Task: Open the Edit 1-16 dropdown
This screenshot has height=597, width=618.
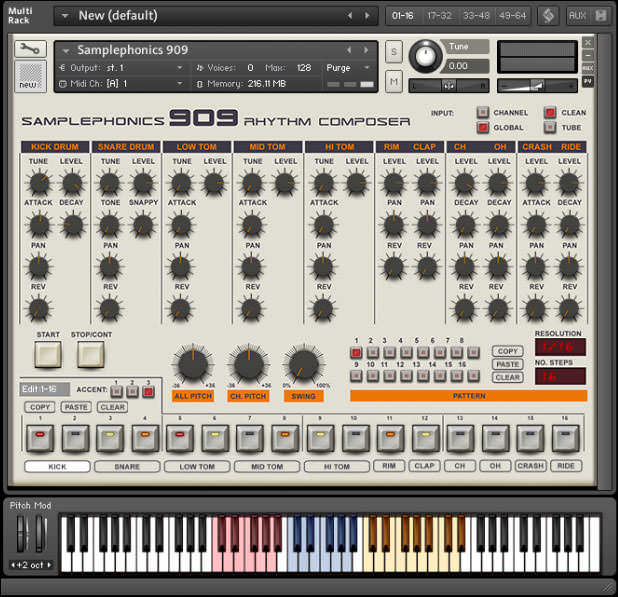Action: [x=45, y=389]
